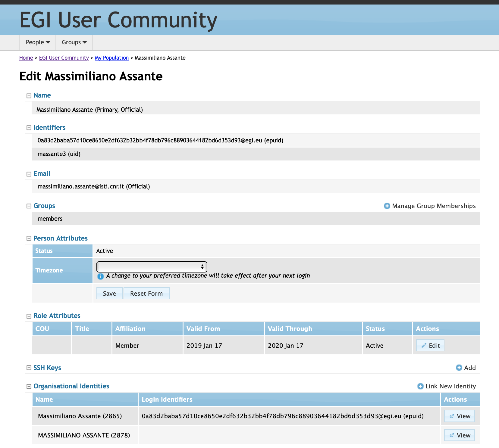Click the Valid From column header

[224, 329]
